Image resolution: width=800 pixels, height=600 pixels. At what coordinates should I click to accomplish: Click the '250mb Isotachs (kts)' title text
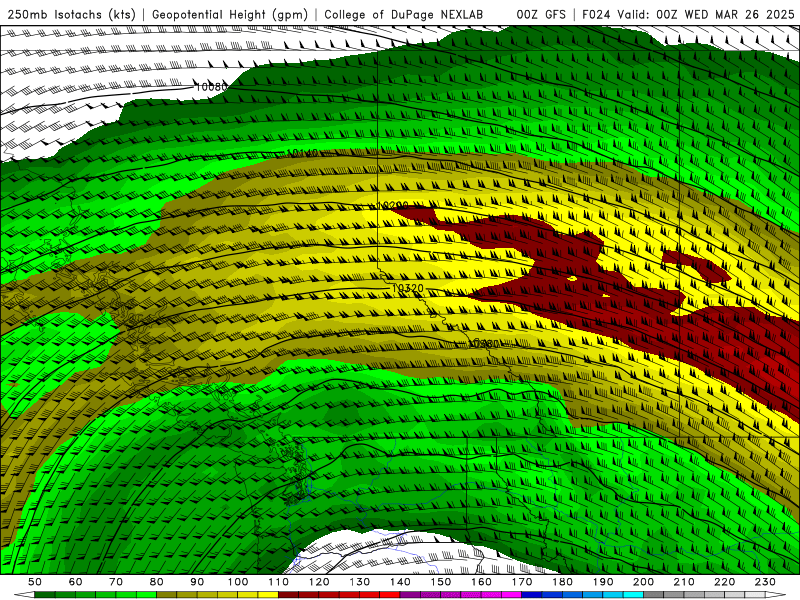click(71, 15)
